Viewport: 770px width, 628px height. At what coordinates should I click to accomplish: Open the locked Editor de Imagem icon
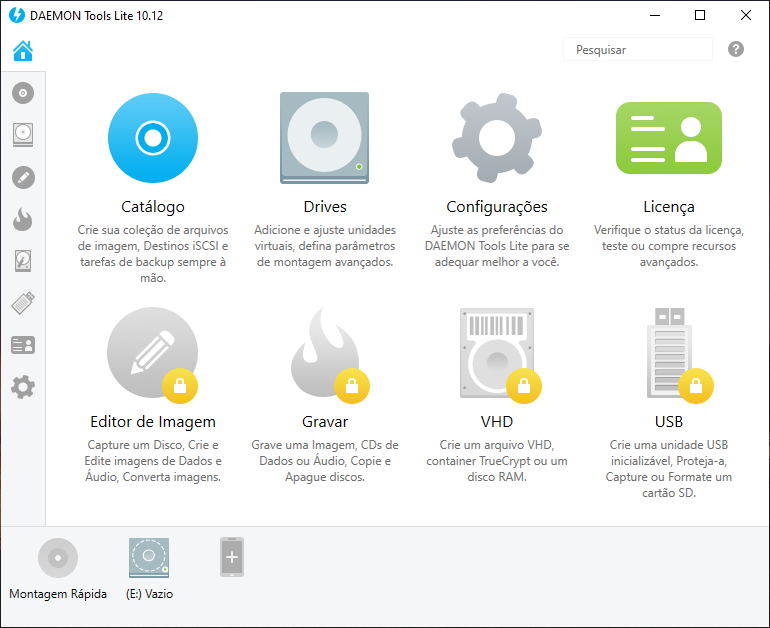click(x=153, y=353)
